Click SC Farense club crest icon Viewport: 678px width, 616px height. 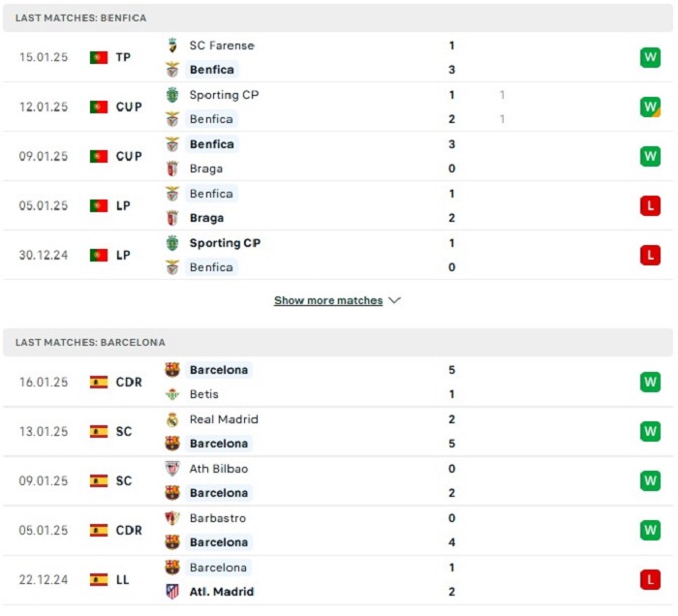pyautogui.click(x=172, y=46)
